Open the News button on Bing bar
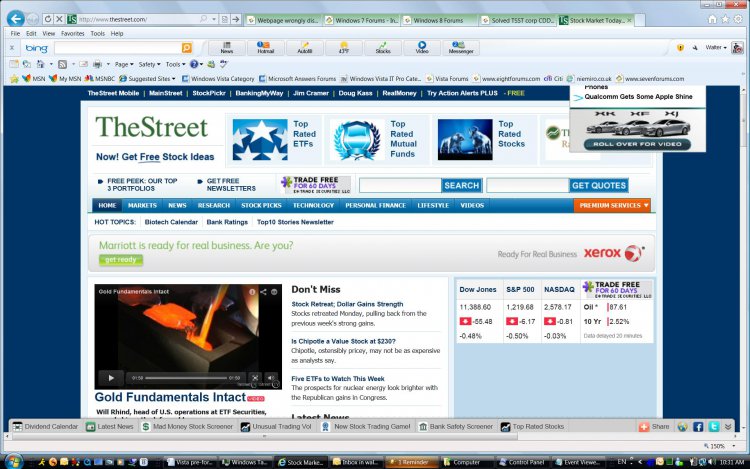Image resolution: width=750 pixels, height=469 pixels. pyautogui.click(x=227, y=48)
